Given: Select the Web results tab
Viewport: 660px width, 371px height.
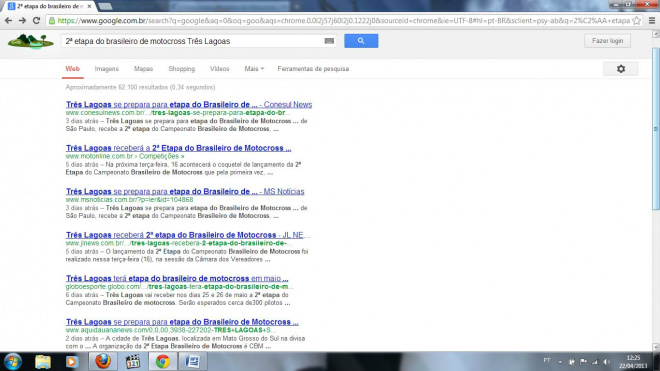Looking at the screenshot, I should point(72,69).
